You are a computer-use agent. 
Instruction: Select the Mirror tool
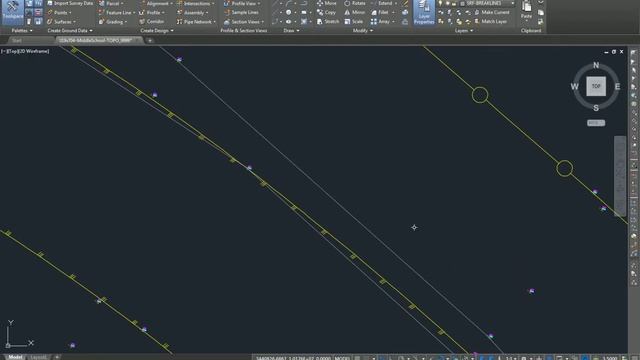(x=355, y=13)
